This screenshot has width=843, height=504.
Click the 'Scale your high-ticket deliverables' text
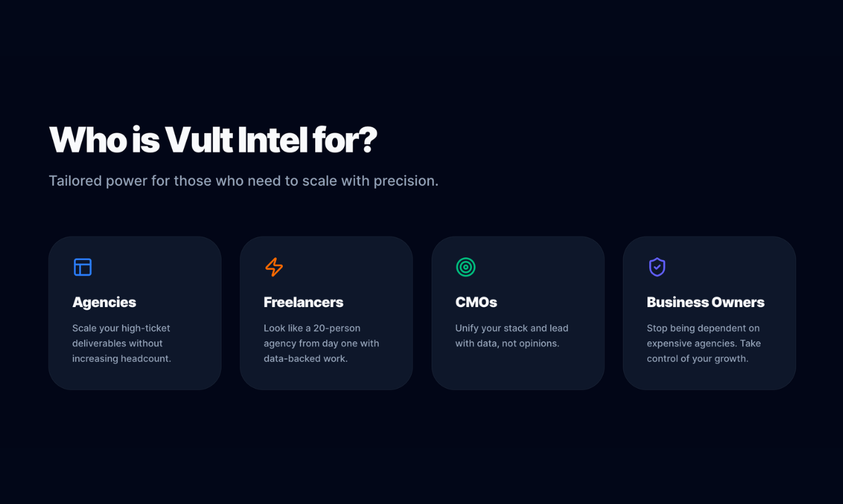[121, 343]
